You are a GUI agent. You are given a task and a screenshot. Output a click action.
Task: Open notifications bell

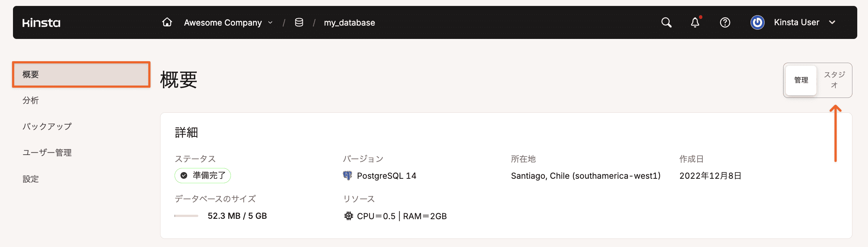click(x=695, y=23)
